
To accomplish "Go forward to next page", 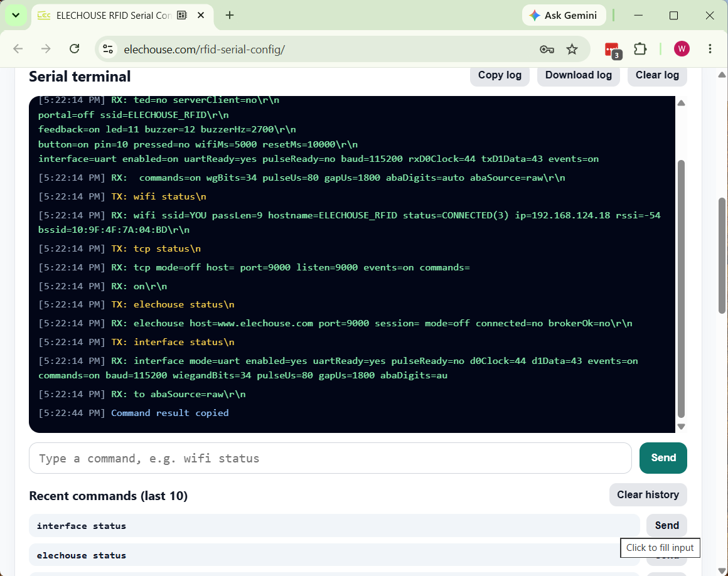I will pyautogui.click(x=45, y=49).
